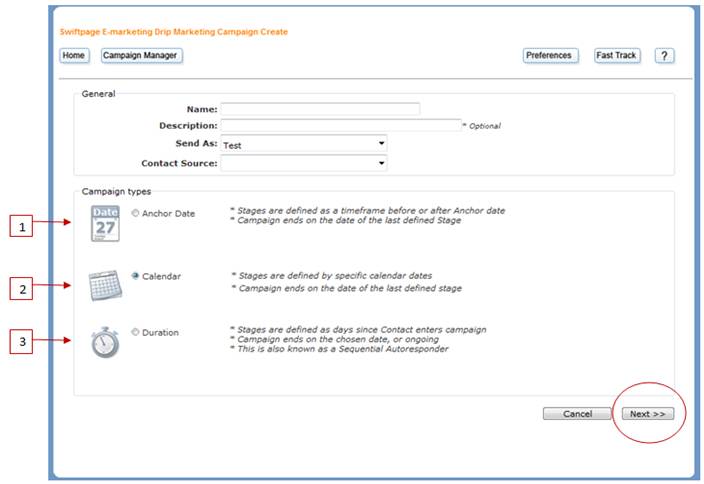Screen dimensions: 704x484
Task: Open Preferences
Action: coord(550,56)
